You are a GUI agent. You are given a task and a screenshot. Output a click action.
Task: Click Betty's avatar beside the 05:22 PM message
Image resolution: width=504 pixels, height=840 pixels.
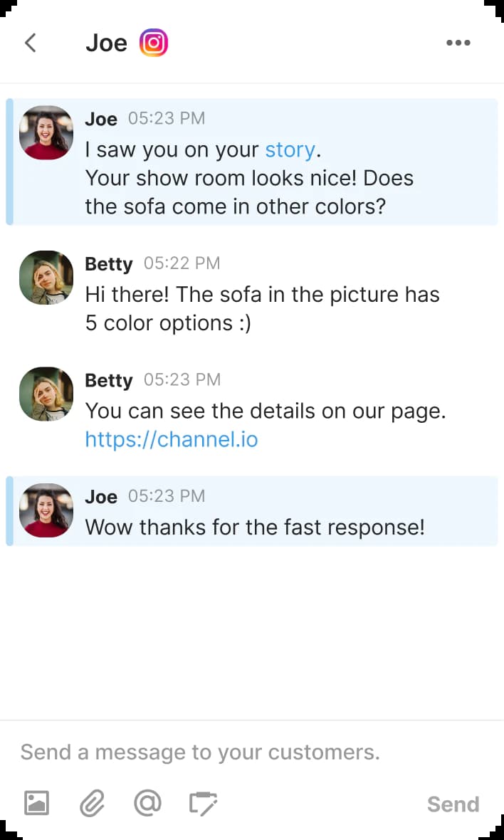click(46, 278)
